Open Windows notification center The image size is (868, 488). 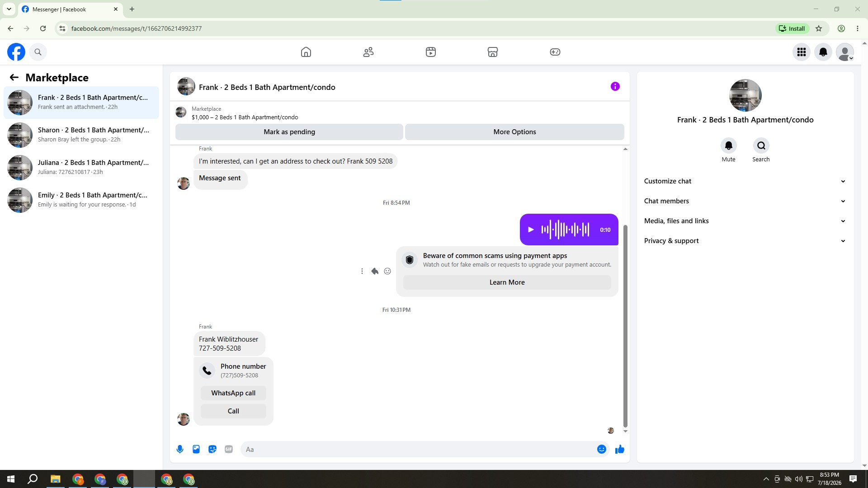(853, 479)
